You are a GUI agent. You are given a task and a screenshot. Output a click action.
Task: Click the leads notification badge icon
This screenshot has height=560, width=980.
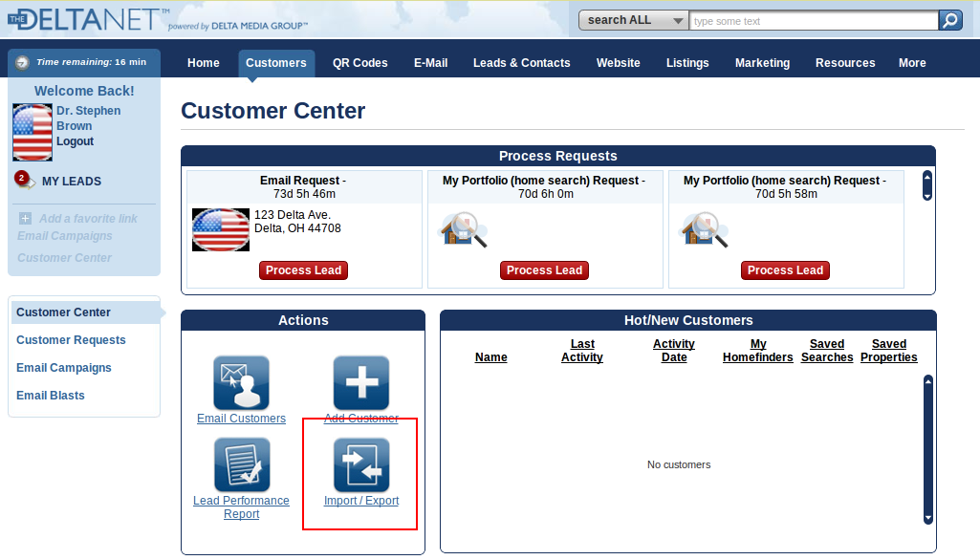(x=24, y=180)
